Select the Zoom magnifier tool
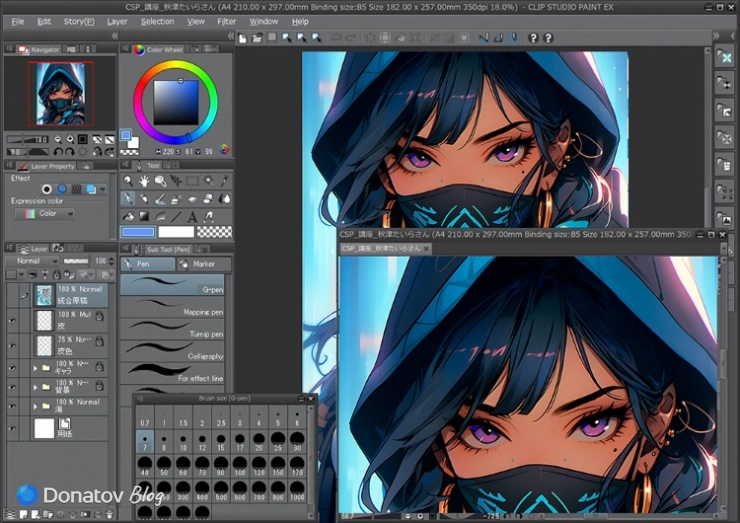Screen dimensions: 740x523 (x=127, y=181)
